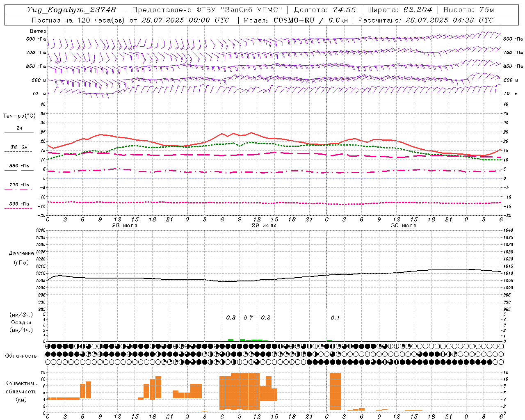
Task: Click the Ветер panel label
Action: [x=38, y=31]
